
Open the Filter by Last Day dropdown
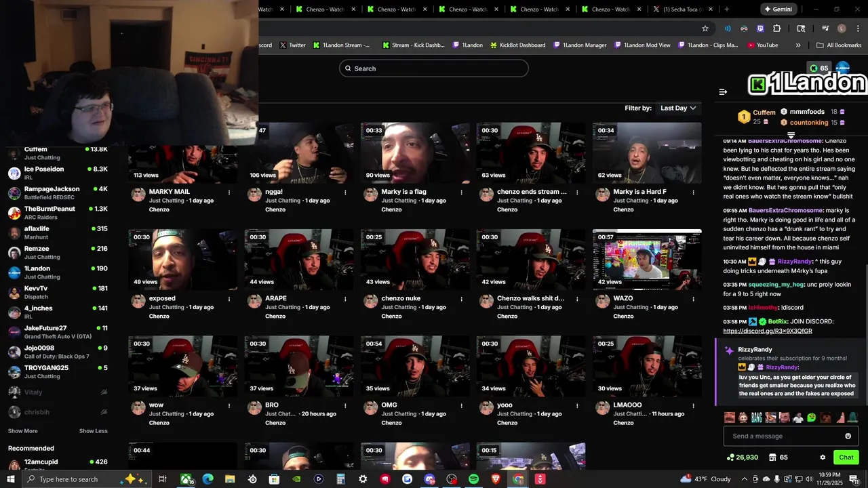coord(678,108)
